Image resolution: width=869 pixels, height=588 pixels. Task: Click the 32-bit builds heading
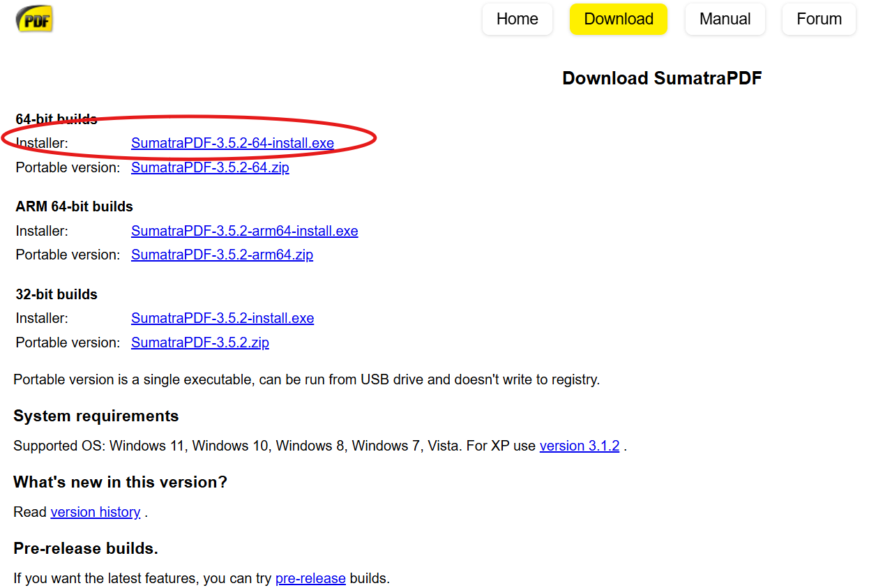pos(56,295)
